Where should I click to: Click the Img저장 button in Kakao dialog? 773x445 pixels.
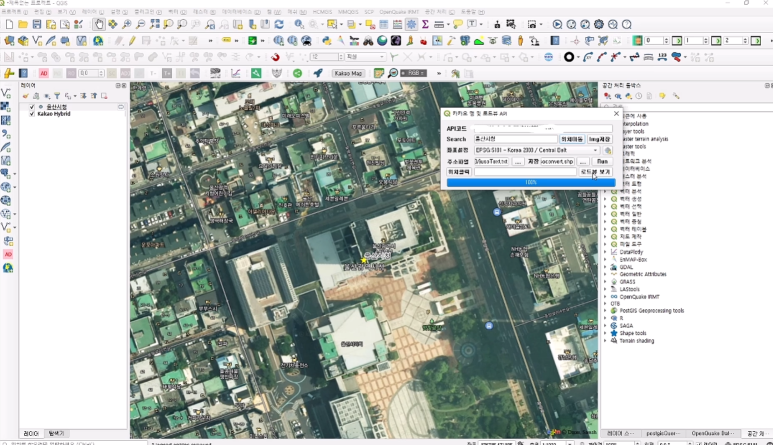[x=599, y=139]
